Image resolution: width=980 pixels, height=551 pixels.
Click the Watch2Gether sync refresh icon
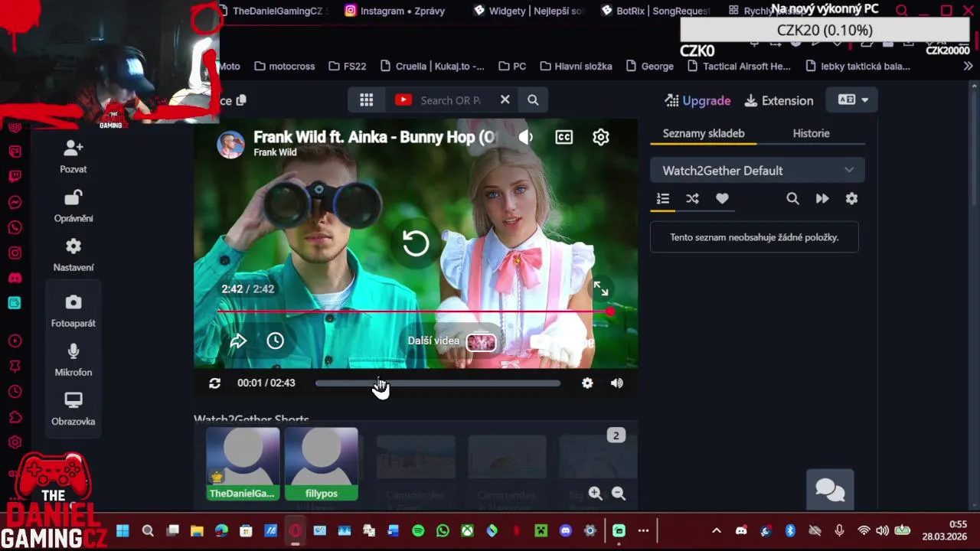(x=215, y=383)
